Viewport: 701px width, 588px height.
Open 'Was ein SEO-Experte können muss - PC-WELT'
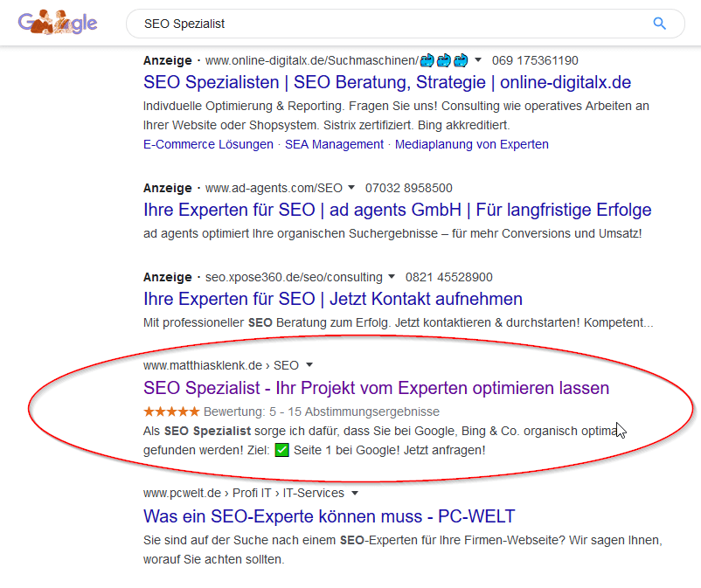coord(330,516)
